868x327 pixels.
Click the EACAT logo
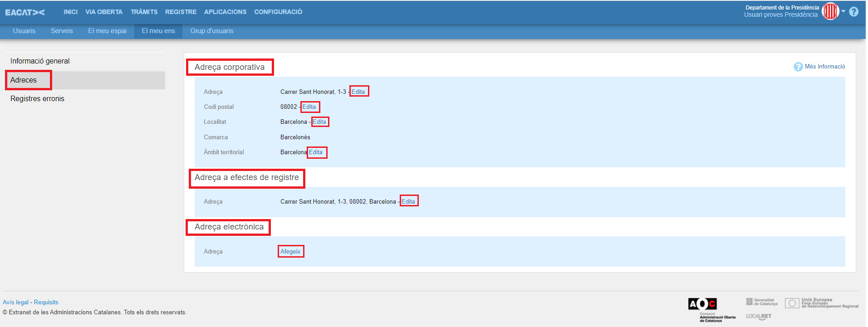click(25, 12)
